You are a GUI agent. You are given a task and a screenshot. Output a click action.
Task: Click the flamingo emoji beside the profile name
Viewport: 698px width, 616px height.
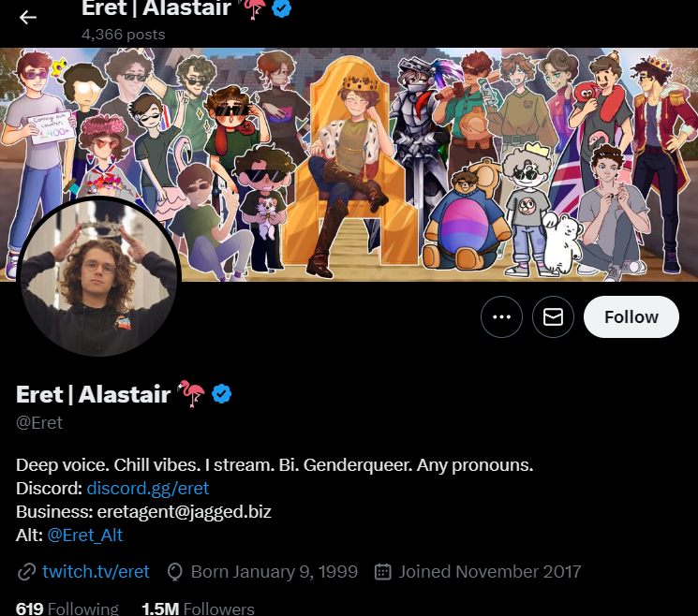point(191,393)
